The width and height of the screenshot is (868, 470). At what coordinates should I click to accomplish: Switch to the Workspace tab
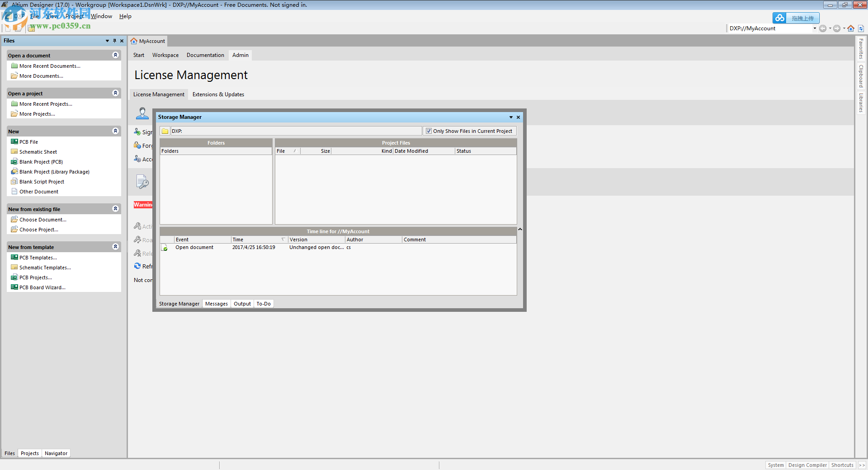pyautogui.click(x=165, y=55)
